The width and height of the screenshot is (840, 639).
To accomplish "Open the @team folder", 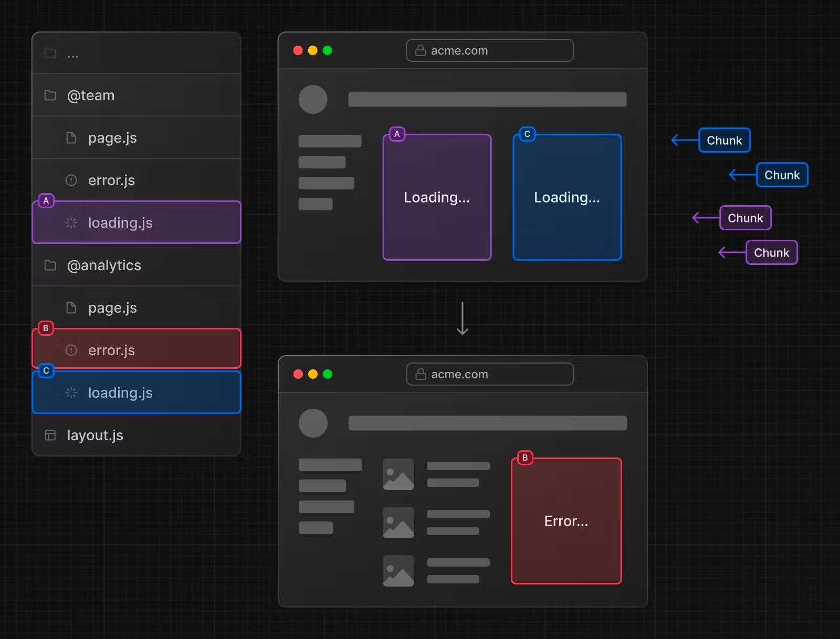I will (136, 95).
